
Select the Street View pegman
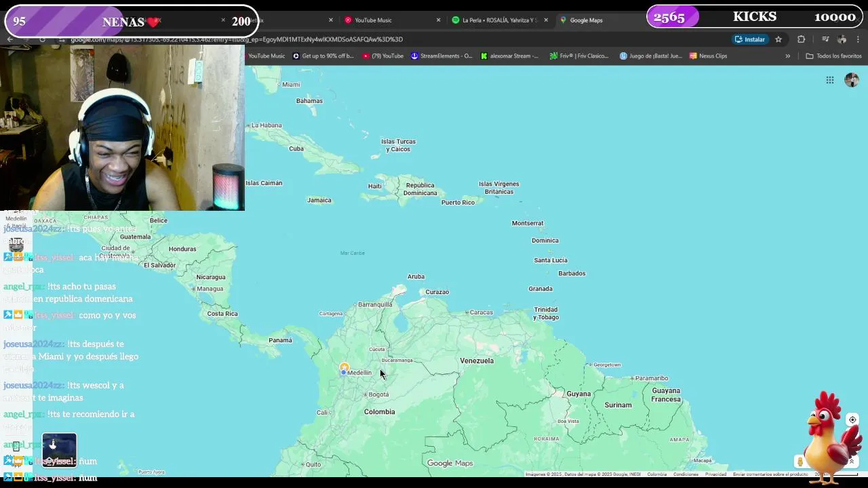tap(800, 462)
